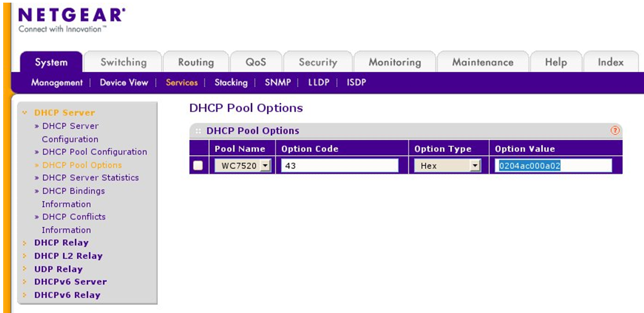
Task: Open the Stacking submenu
Action: [231, 83]
